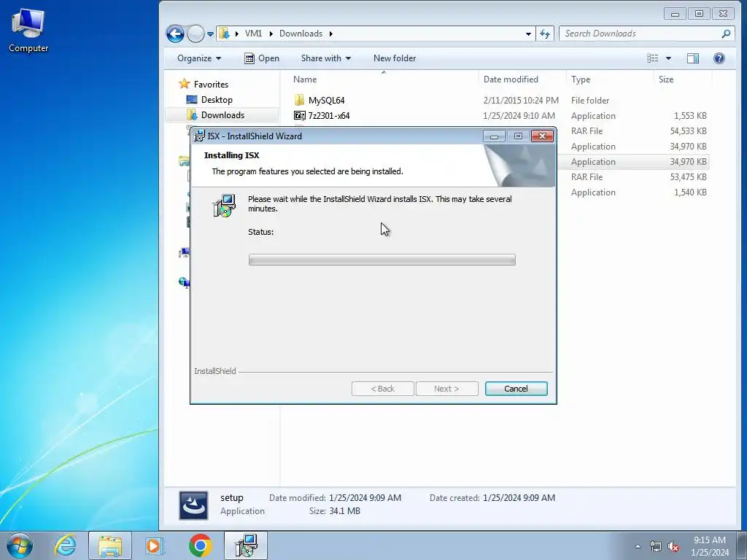Click the installer taskbar icon
Image resolution: width=747 pixels, height=560 pixels.
[x=246, y=545]
